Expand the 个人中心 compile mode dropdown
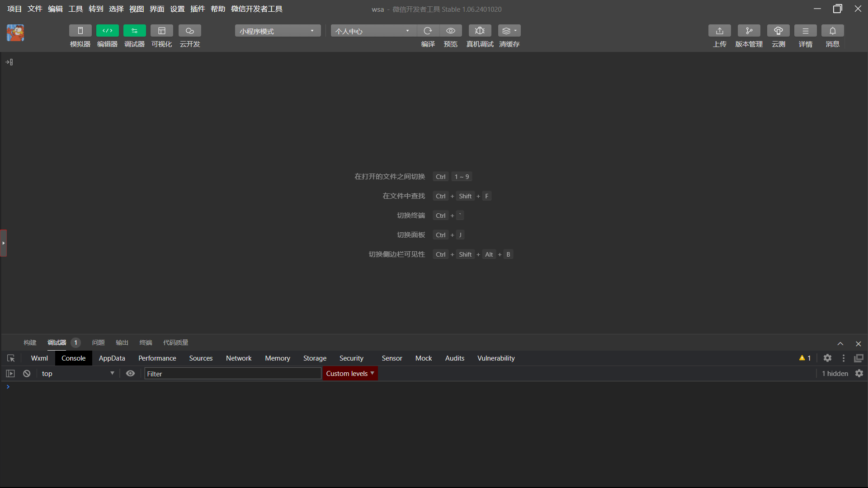Screen dimensions: 868x488 coord(373,31)
